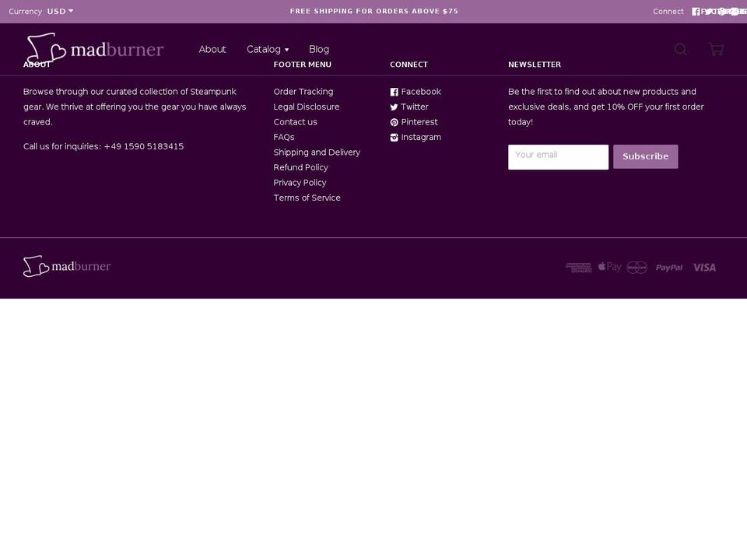Screen dimensions: 747x560
Task: Click the FREE SHIPPING FOR ORDERS ABOVE $75 banner text
Action: pos(374,11)
